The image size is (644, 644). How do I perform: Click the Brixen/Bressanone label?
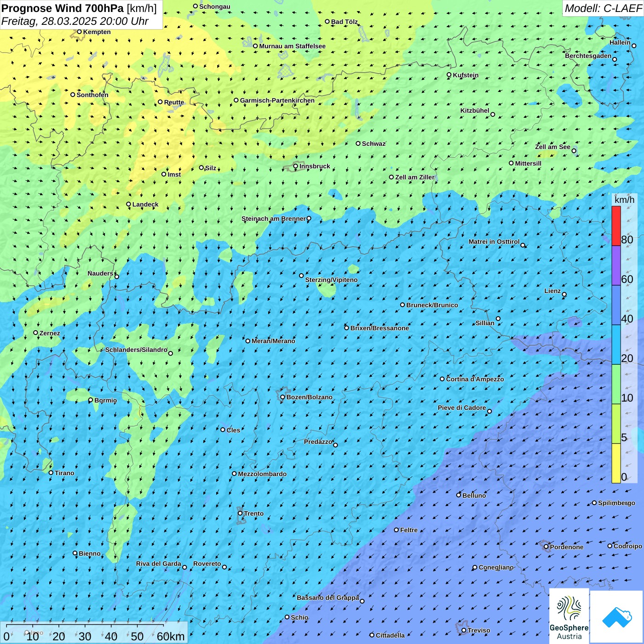pos(379,328)
